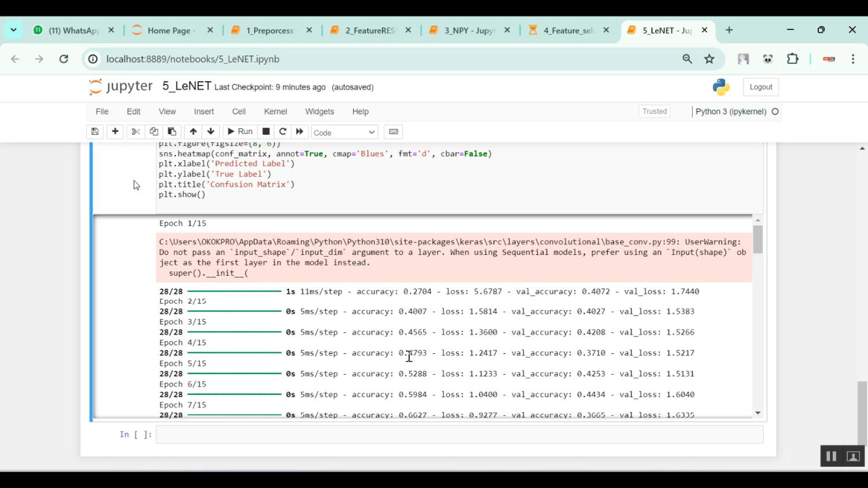The height and width of the screenshot is (488, 868).
Task: Insert a new cell below
Action: click(x=115, y=131)
